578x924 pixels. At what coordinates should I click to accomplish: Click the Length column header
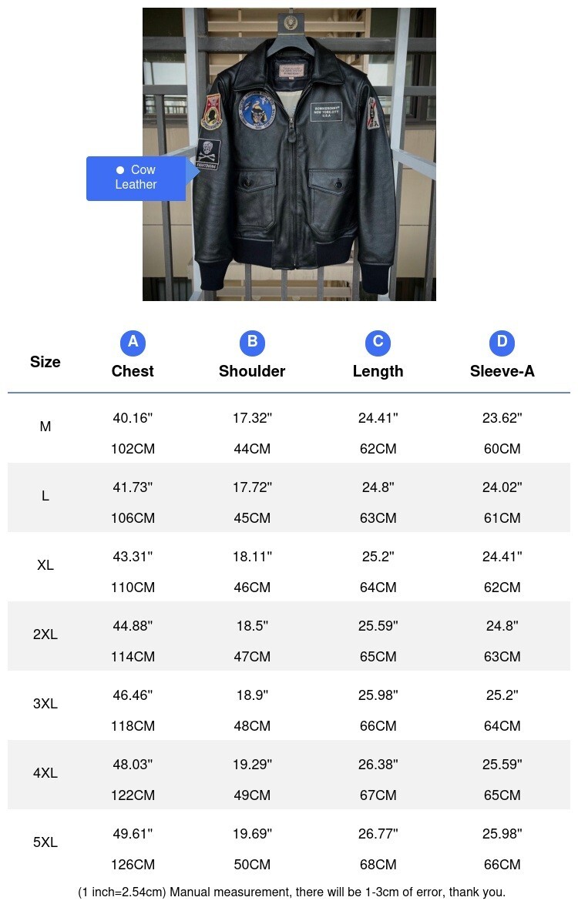(378, 371)
